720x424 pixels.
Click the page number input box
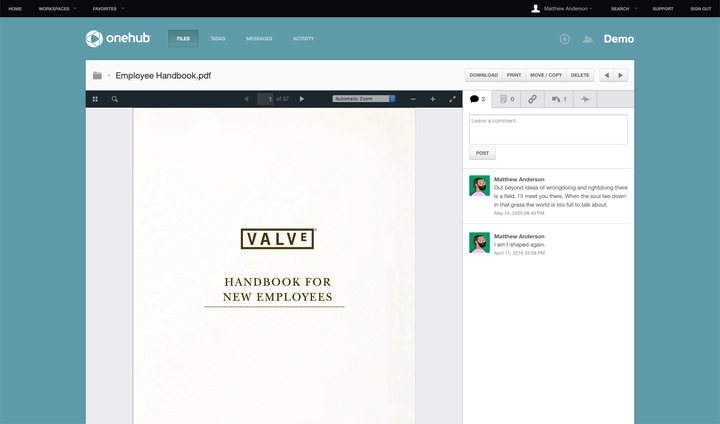265,99
